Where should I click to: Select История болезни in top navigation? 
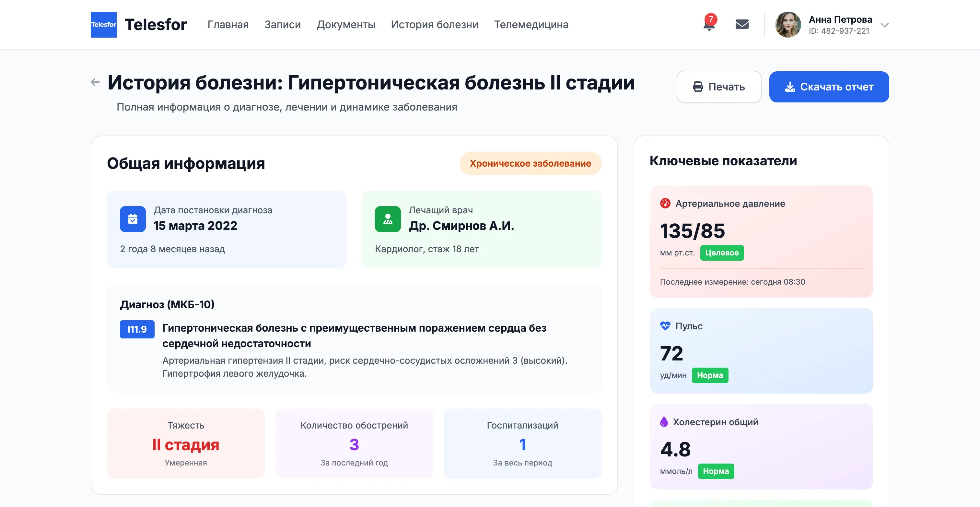tap(435, 25)
